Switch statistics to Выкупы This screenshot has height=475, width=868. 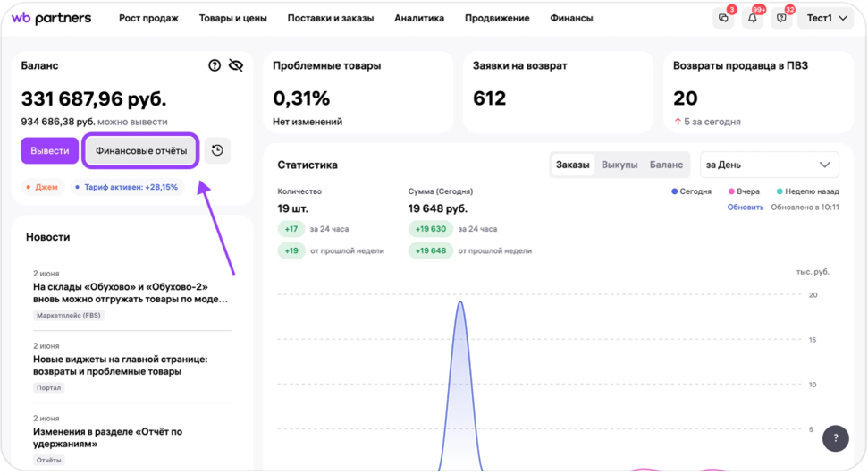(x=619, y=165)
